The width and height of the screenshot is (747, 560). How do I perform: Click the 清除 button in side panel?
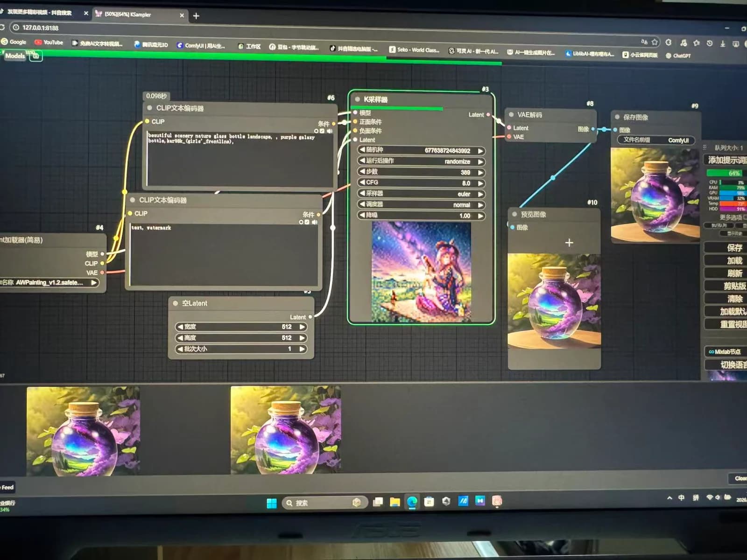click(726, 299)
